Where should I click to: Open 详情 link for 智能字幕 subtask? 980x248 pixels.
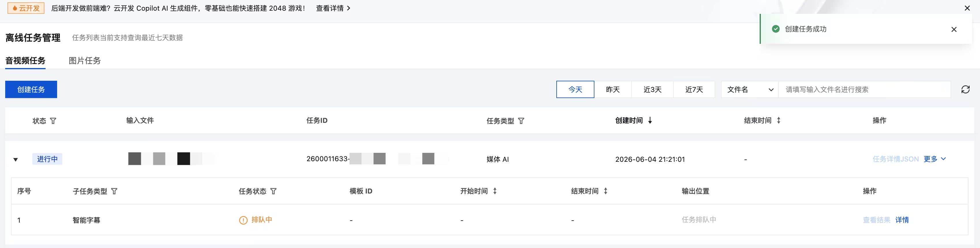902,220
